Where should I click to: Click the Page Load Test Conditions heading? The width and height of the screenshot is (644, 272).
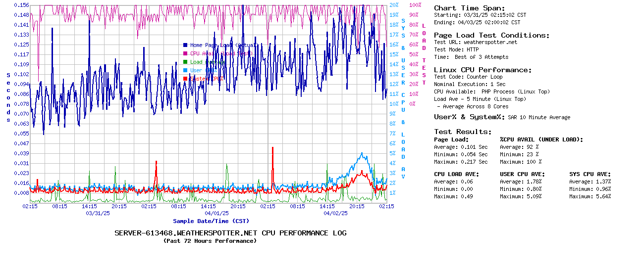tap(491, 35)
